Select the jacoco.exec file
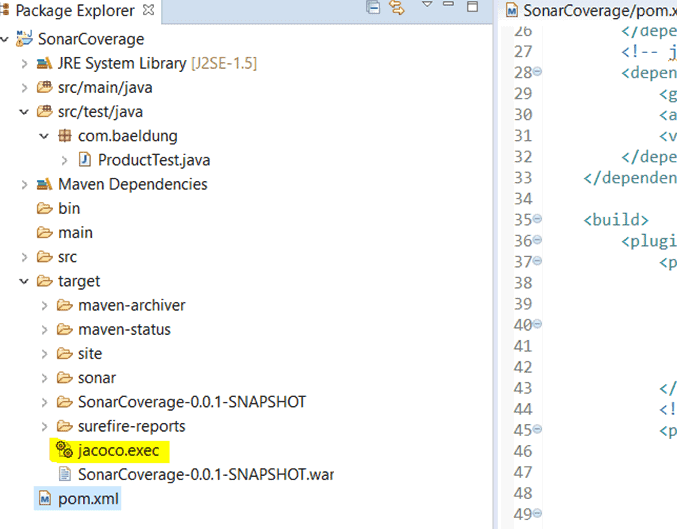This screenshot has height=529, width=677. point(118,450)
